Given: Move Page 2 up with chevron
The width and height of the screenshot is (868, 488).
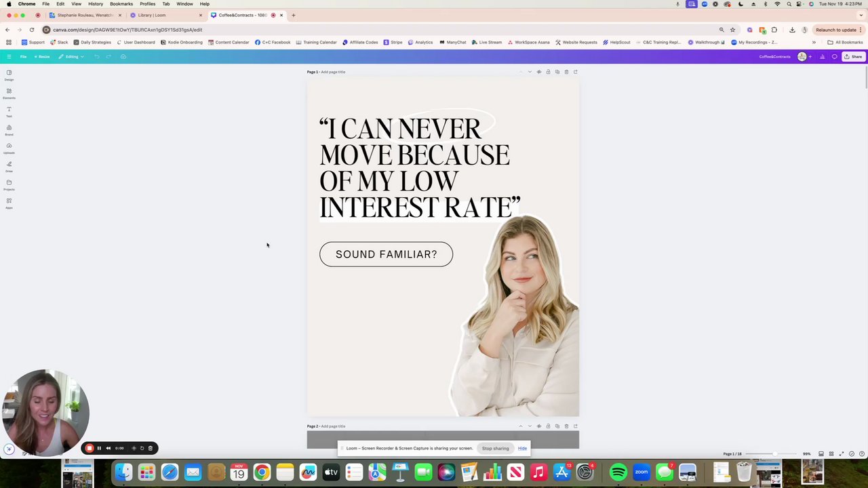Looking at the screenshot, I should (x=521, y=426).
